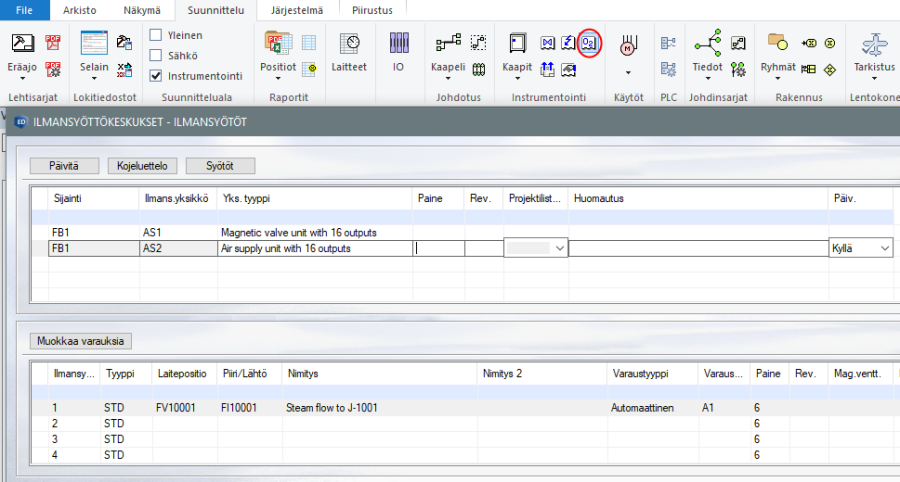Click the Muokkaa varauksia button
Screen dimensions: 900x482
(x=81, y=341)
